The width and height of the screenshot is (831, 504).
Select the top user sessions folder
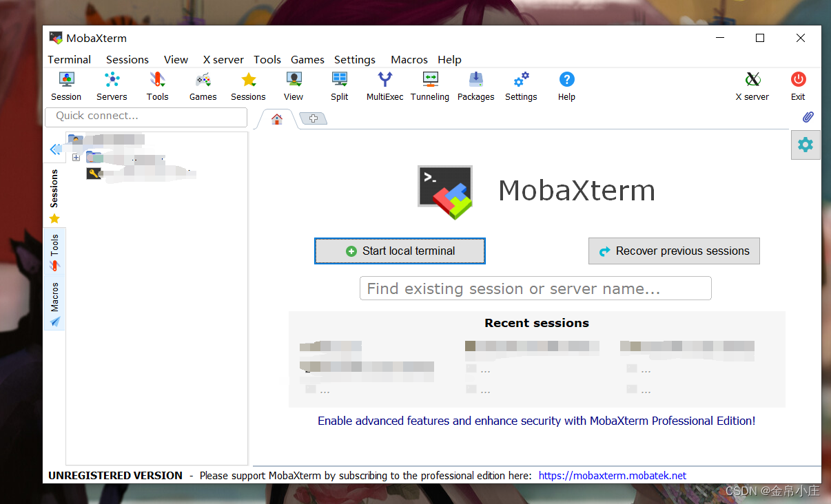tap(76, 140)
